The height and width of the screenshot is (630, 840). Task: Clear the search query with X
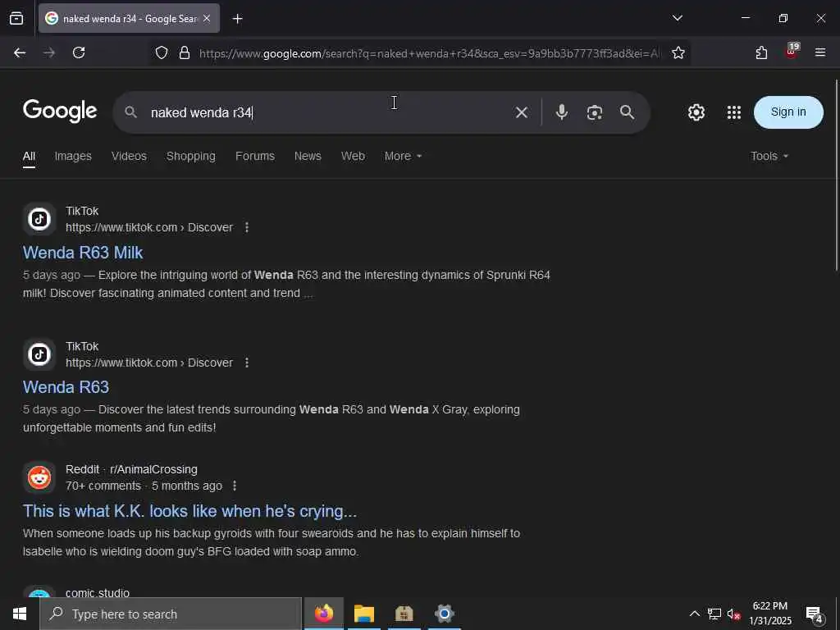[x=521, y=112]
